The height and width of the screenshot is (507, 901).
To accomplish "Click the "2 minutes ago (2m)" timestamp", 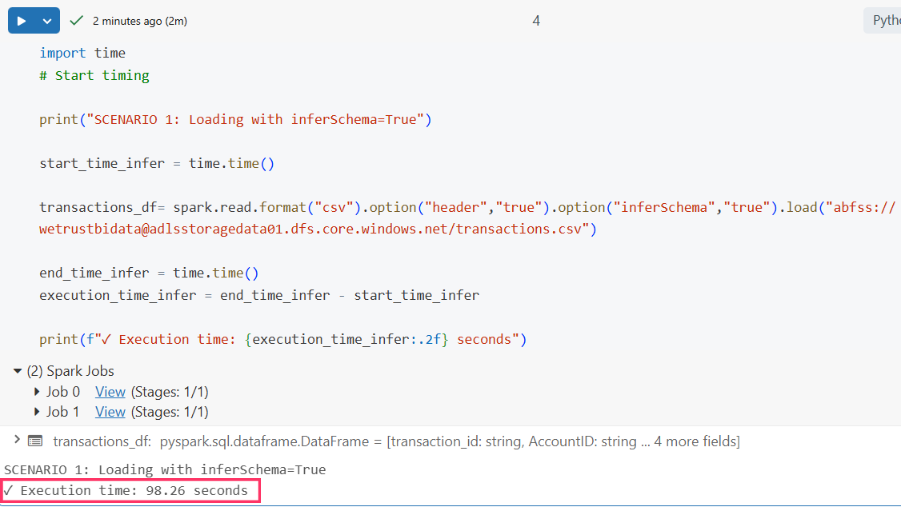I will click(139, 21).
